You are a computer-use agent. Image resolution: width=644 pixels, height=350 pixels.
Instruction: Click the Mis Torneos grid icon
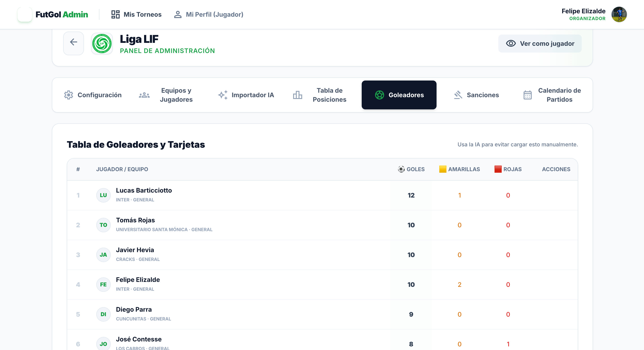pos(115,14)
